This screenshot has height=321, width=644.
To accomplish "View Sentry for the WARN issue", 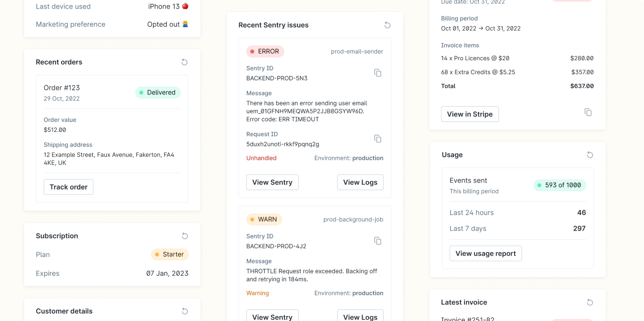I will point(272,316).
